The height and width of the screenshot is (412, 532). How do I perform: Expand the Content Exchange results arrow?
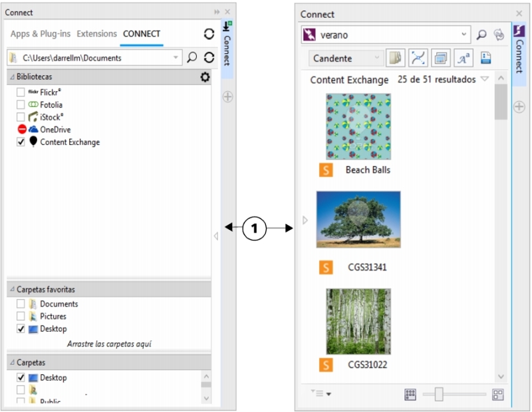click(x=485, y=80)
